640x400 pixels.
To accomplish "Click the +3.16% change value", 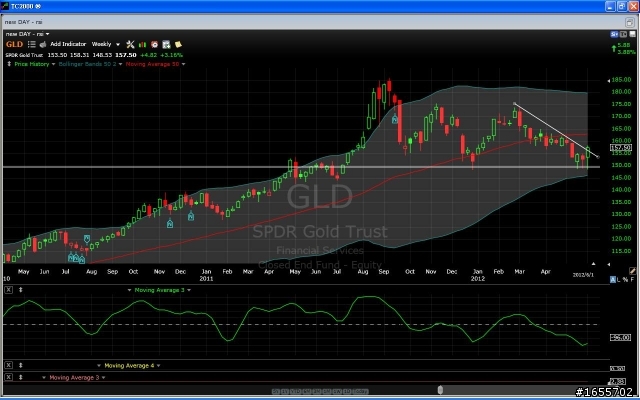I will tap(172, 55).
